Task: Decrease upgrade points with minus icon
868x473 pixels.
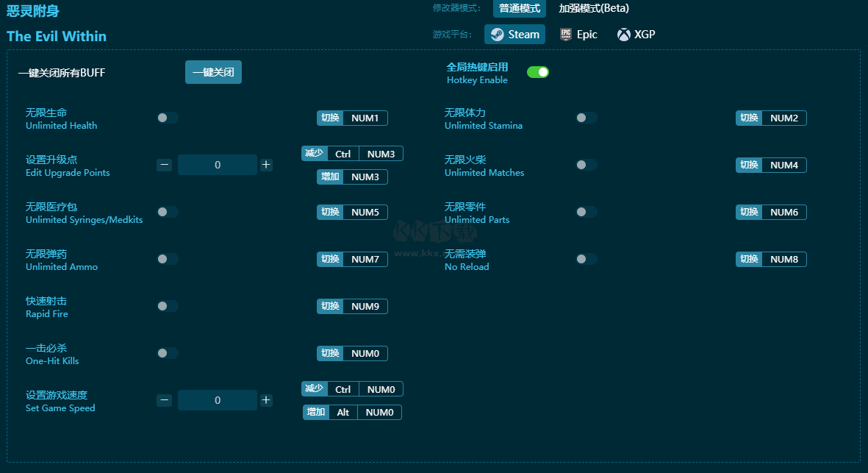Action: click(x=165, y=165)
